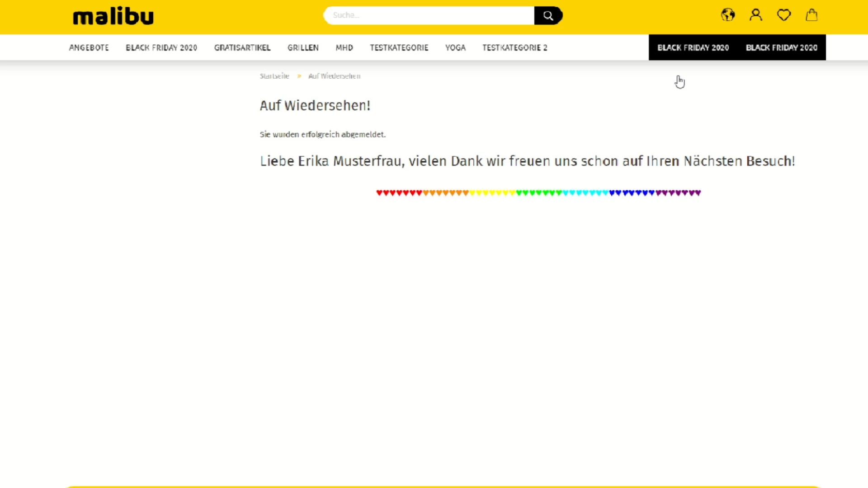Click the 'Auf Wiedersehen!' heading
Screen dimensions: 868x488
[315, 106]
